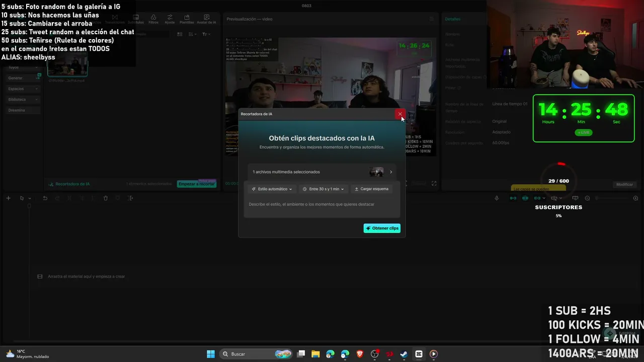Image resolution: width=644 pixels, height=362 pixels.
Task: Delete the selected timeline clip
Action: [x=106, y=198]
